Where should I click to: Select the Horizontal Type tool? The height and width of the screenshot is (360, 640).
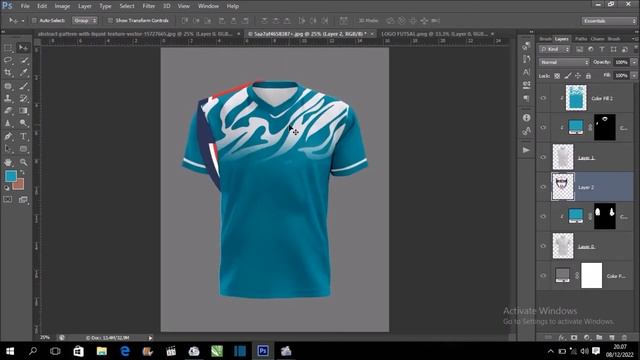(x=23, y=136)
